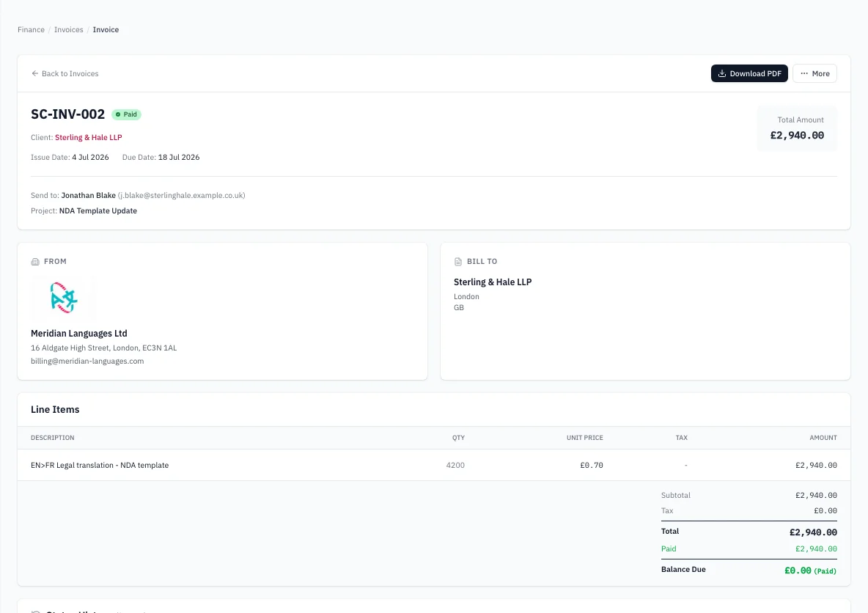
Task: Click the Download PDF button
Action: [x=749, y=73]
